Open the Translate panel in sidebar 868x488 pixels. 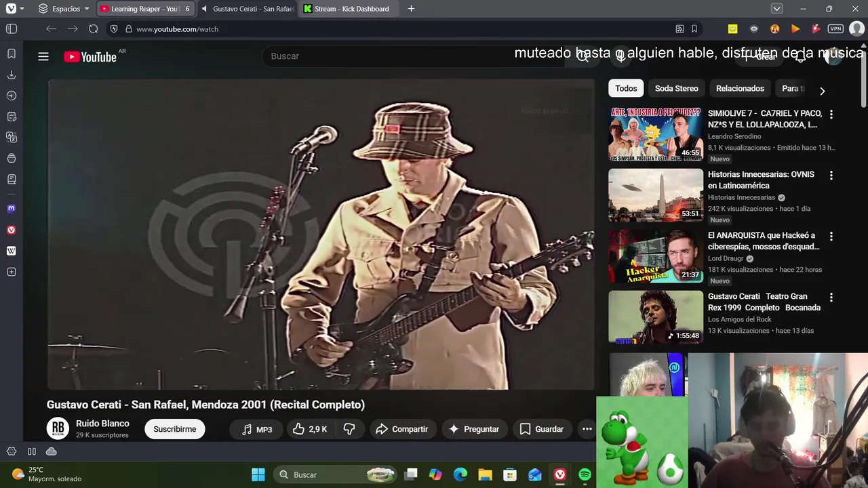pos(12,138)
